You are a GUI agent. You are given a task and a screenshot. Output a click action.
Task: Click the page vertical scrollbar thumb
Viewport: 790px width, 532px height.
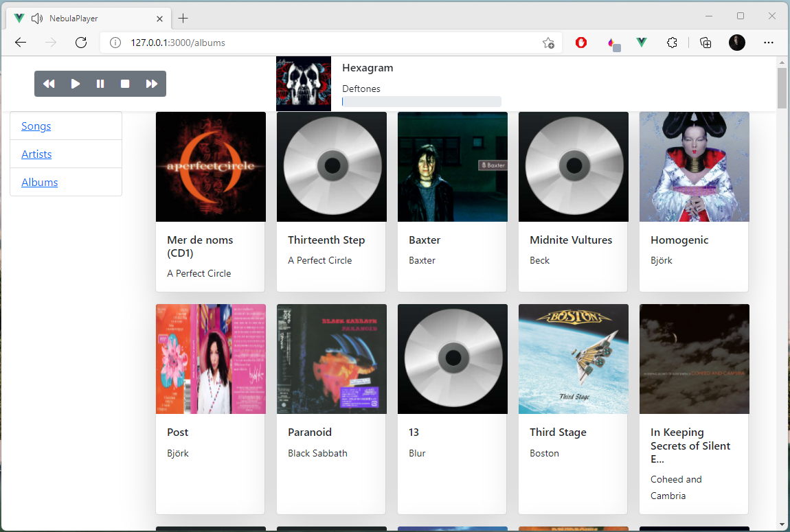point(782,88)
